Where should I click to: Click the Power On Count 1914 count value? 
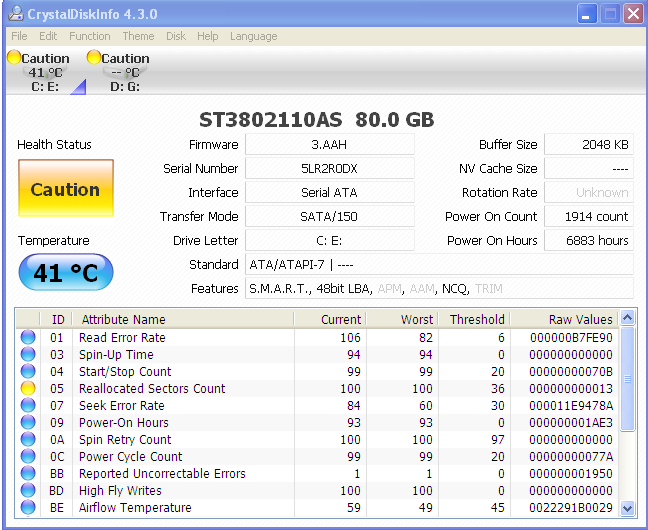point(589,217)
